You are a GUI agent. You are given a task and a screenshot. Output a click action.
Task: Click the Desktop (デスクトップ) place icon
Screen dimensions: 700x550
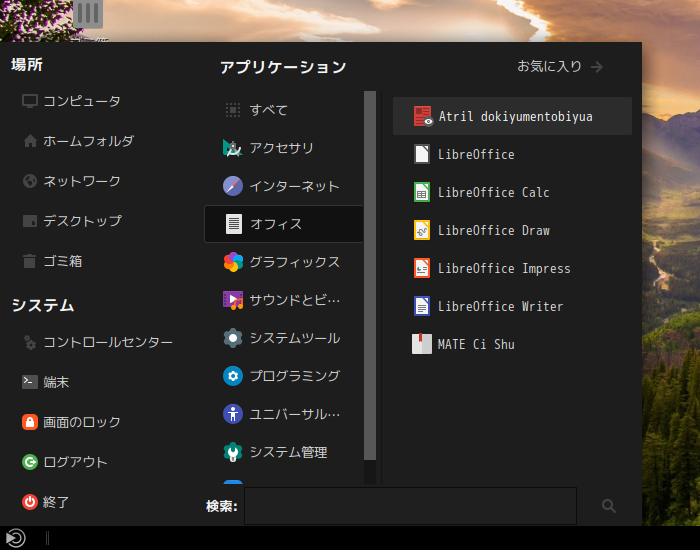tap(30, 221)
